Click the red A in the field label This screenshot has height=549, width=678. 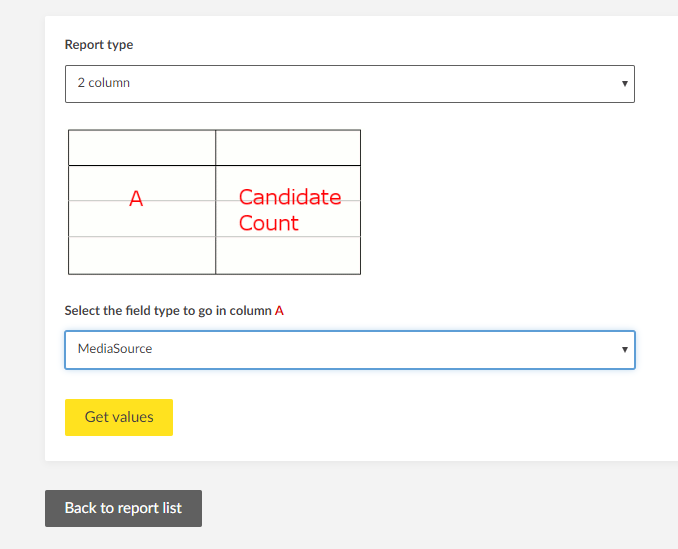[280, 311]
